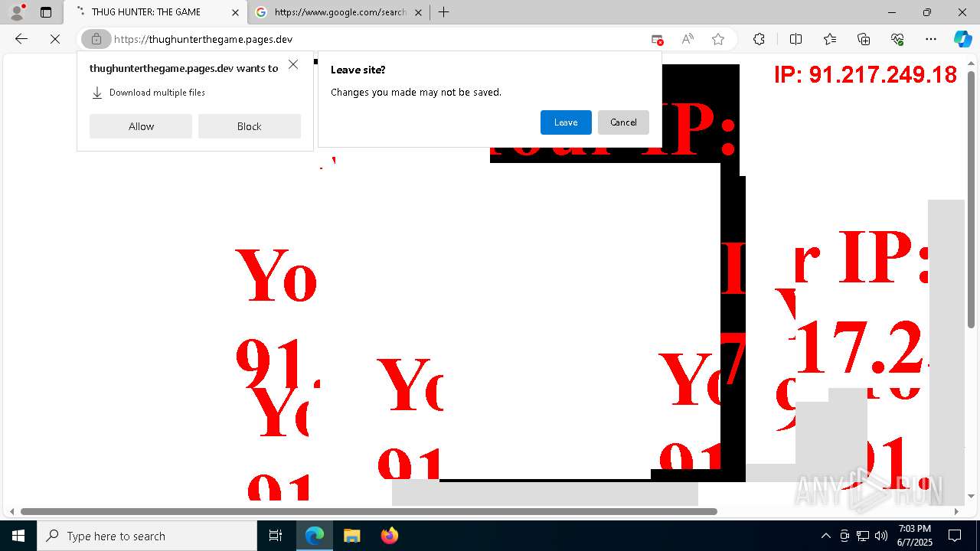Click the vertical scrollbar down arrow
The image size is (980, 551).
point(971,496)
